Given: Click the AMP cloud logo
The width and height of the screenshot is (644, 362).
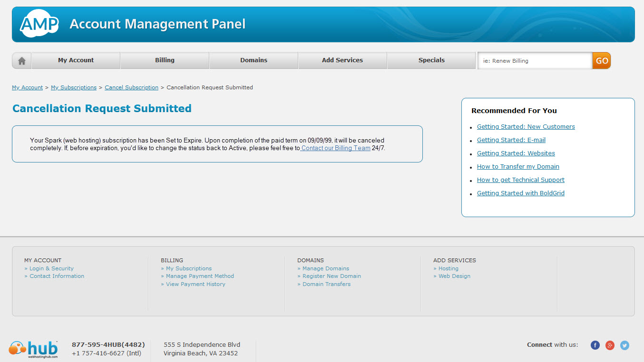Looking at the screenshot, I should (x=39, y=23).
